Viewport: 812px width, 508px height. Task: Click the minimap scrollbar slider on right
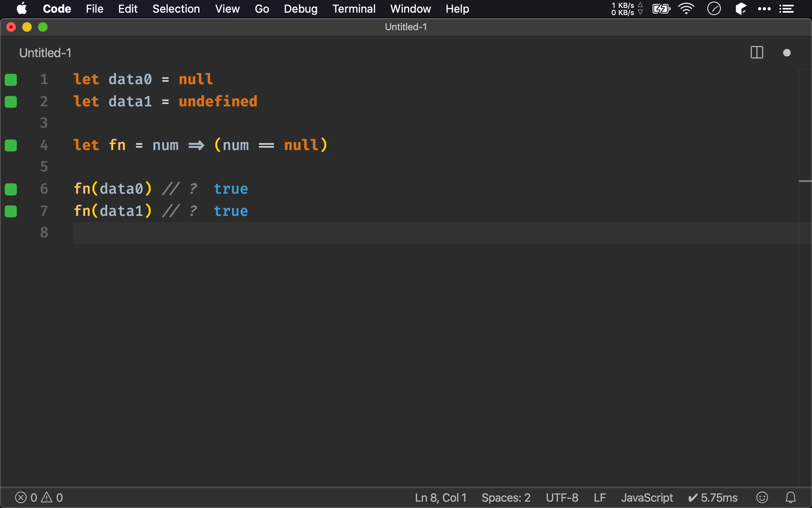tap(805, 181)
